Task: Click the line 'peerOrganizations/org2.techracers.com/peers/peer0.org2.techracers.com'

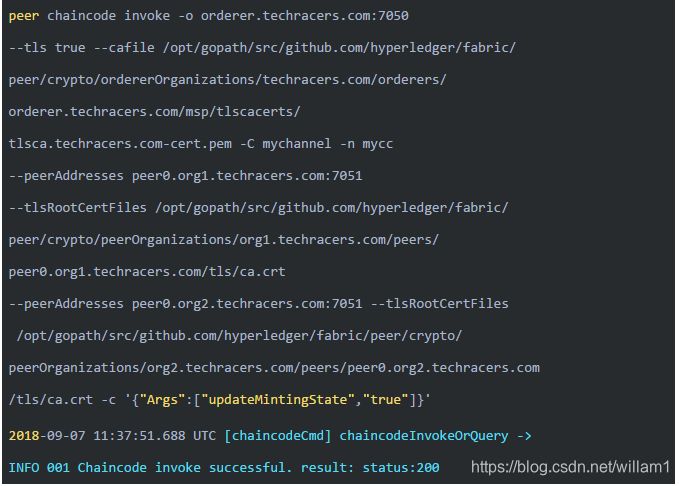Action: pos(274,368)
